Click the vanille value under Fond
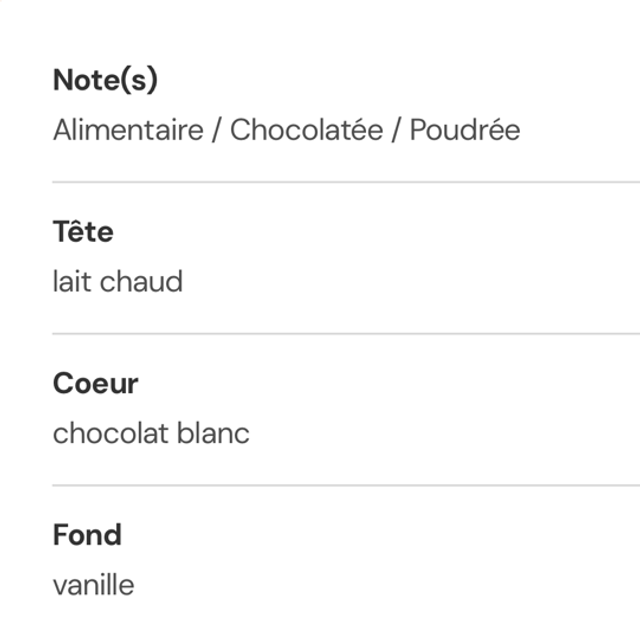Screen dimensions: 640x640 pos(93,585)
